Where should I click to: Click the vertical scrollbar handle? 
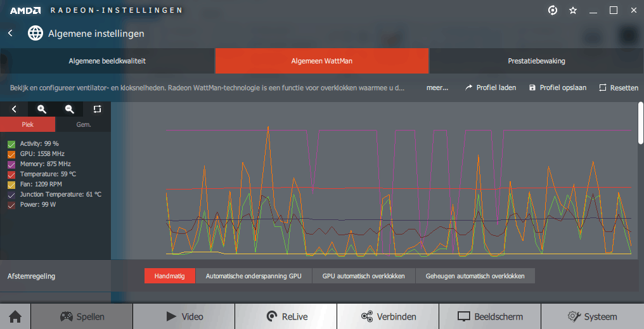641,123
